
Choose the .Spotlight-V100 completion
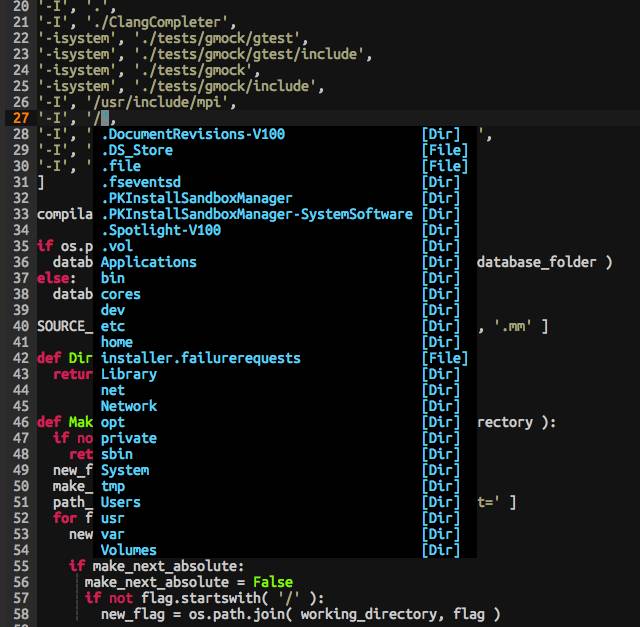[284, 230]
